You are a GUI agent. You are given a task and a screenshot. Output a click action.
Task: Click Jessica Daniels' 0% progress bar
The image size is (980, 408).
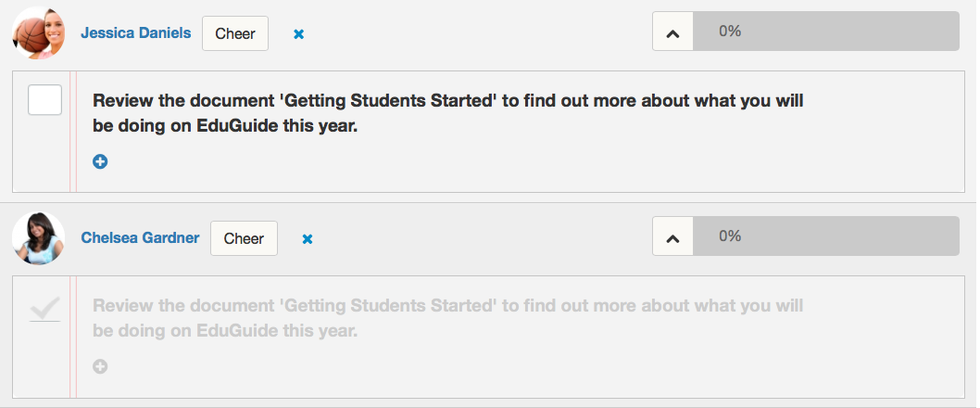(x=825, y=32)
